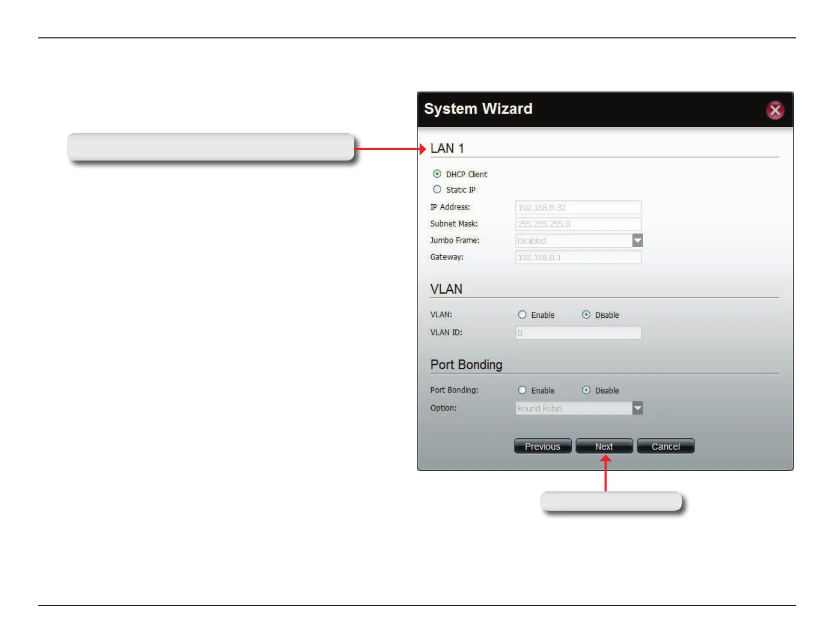Viewport: 834px width, 644px height.
Task: Click the Port Bonding section heading
Action: click(466, 365)
